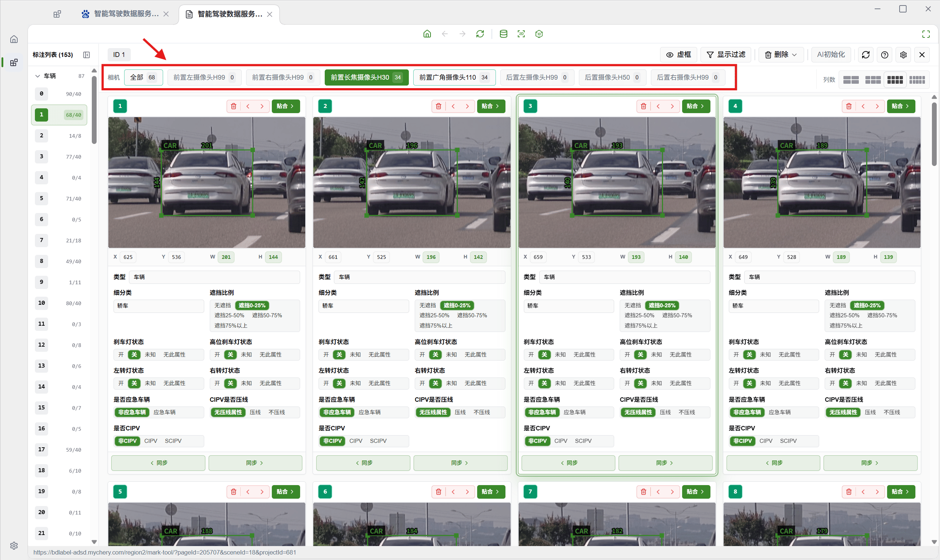The image size is (940, 560).
Task: Select 无遮挡 on card 1
Action: (223, 305)
